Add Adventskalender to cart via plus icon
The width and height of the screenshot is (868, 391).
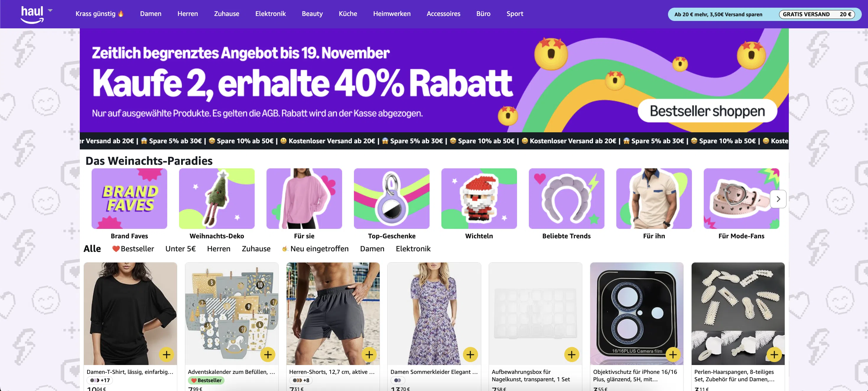pyautogui.click(x=268, y=355)
